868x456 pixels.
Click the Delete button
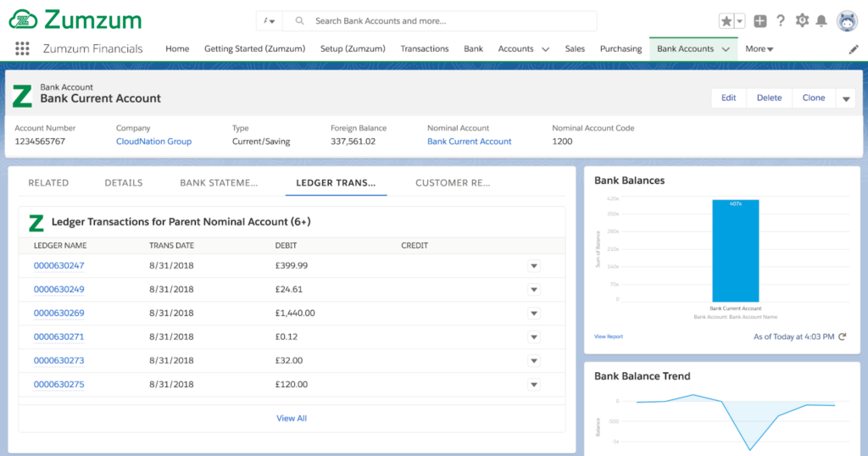pyautogui.click(x=769, y=98)
